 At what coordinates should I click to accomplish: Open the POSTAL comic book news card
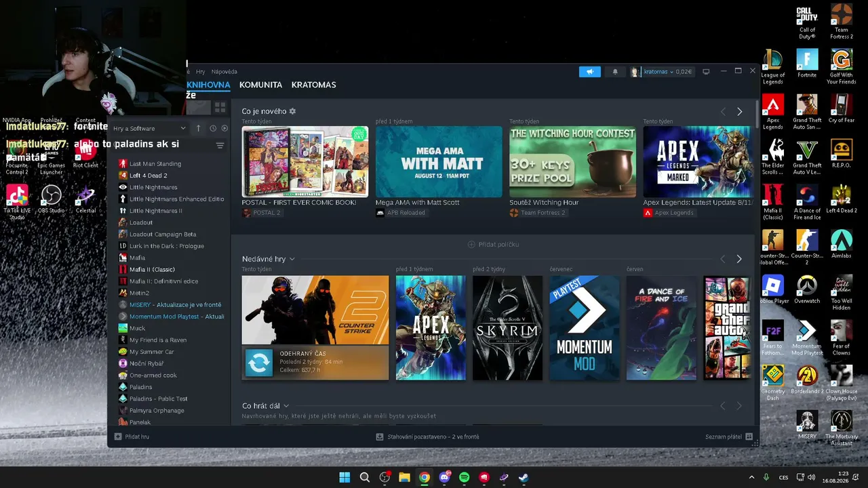(x=305, y=162)
